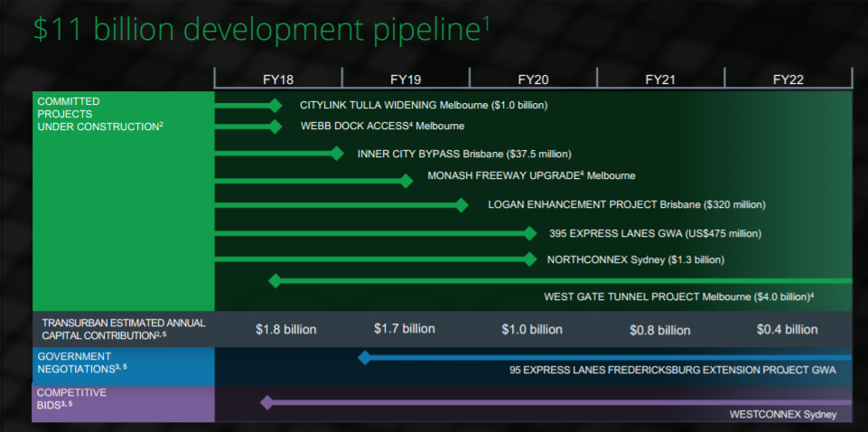Click the '$0.4 billion' FY22 value

tap(788, 330)
